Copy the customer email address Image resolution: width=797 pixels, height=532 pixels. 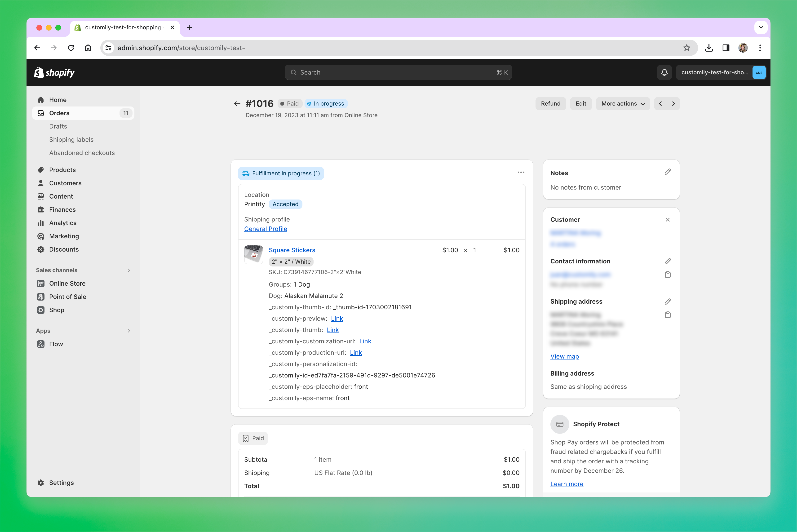pyautogui.click(x=667, y=275)
